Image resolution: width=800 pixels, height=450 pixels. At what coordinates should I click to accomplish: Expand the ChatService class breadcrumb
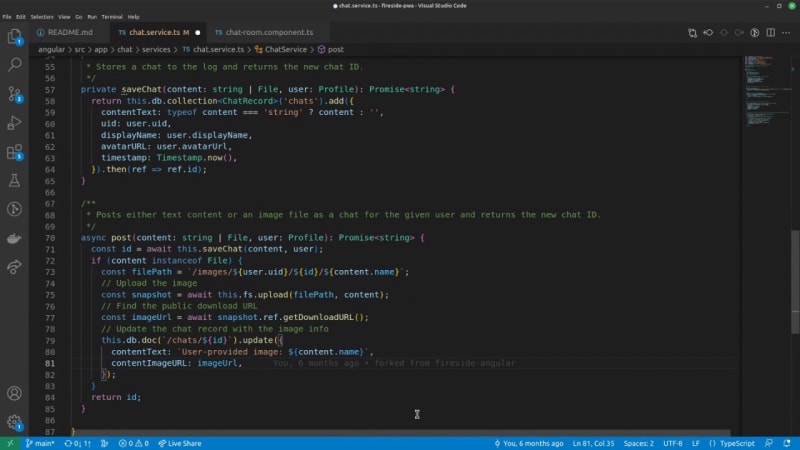281,49
